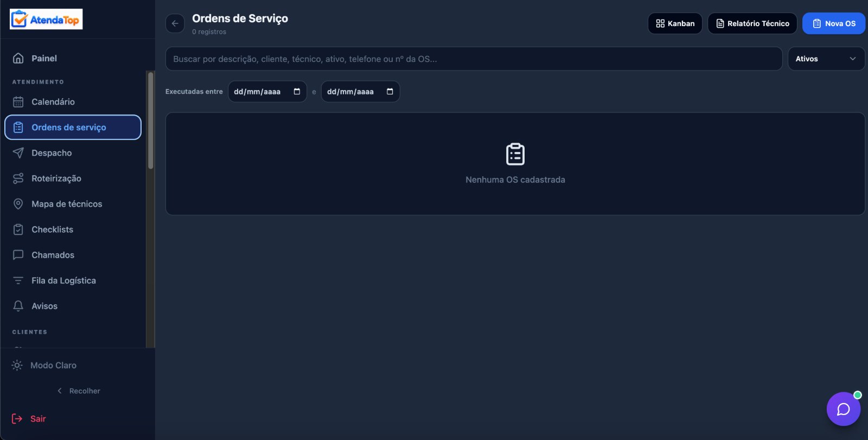Click the AtendaTop logo
The height and width of the screenshot is (440, 868).
[x=46, y=20]
